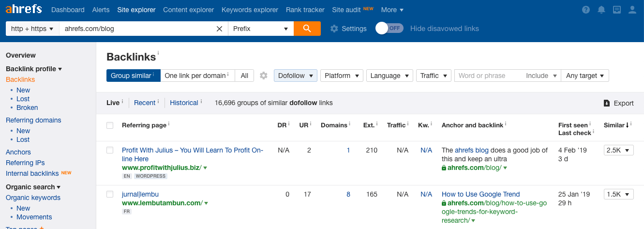Select One link per domain tab
The height and width of the screenshot is (229, 644).
click(x=197, y=76)
